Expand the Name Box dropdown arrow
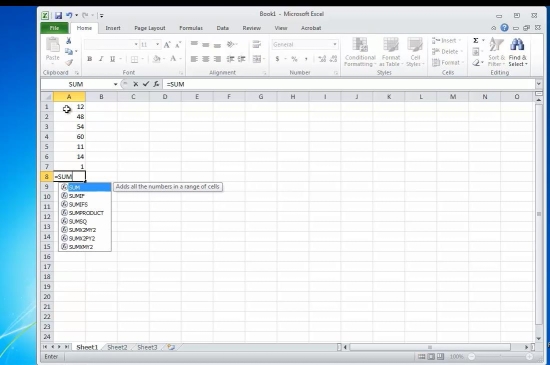This screenshot has width=550, height=365. pos(115,84)
